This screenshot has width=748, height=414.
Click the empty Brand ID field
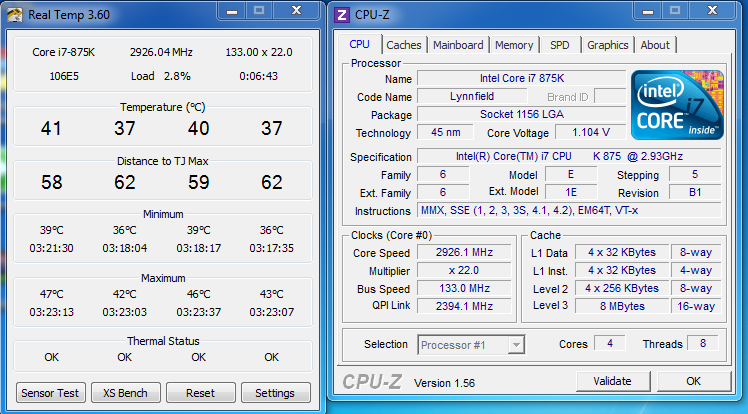tap(610, 96)
